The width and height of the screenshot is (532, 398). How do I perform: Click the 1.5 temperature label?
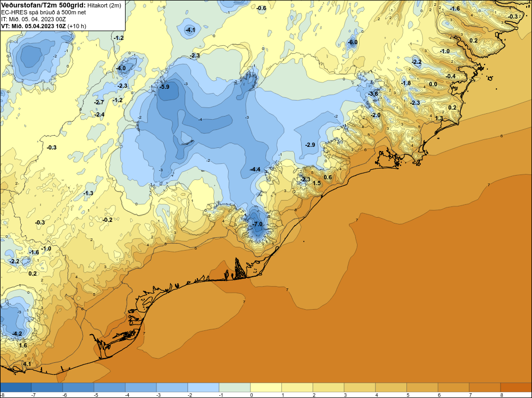point(317,183)
